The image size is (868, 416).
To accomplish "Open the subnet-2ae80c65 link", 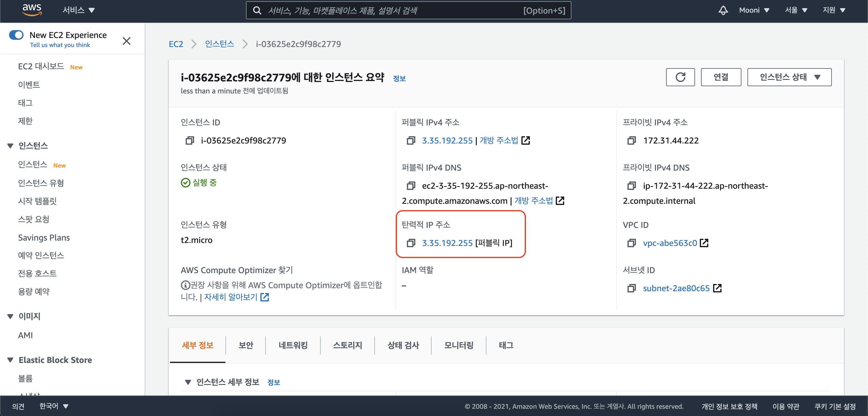I will pos(676,288).
